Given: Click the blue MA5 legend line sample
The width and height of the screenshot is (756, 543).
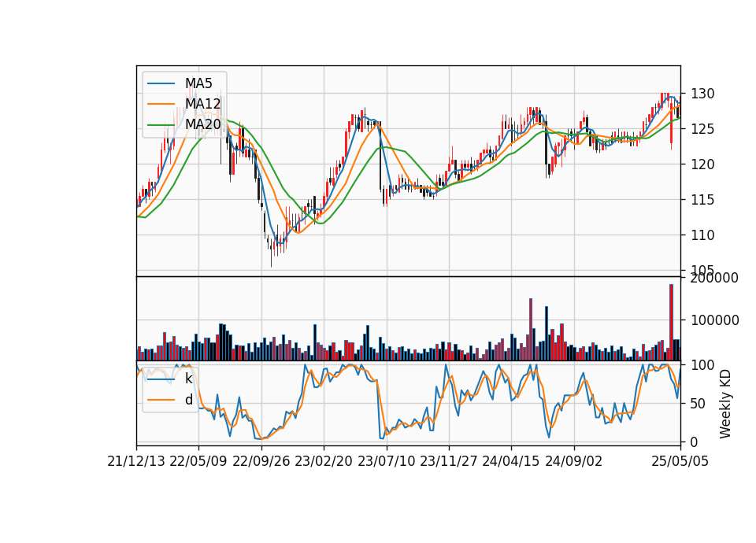Looking at the screenshot, I should coord(161,83).
